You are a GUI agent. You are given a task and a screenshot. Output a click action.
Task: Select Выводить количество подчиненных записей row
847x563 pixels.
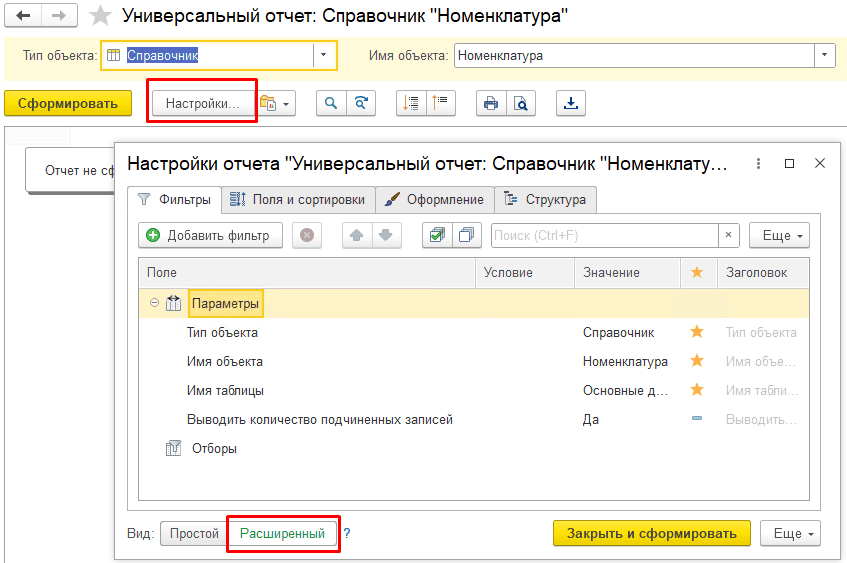pos(474,419)
